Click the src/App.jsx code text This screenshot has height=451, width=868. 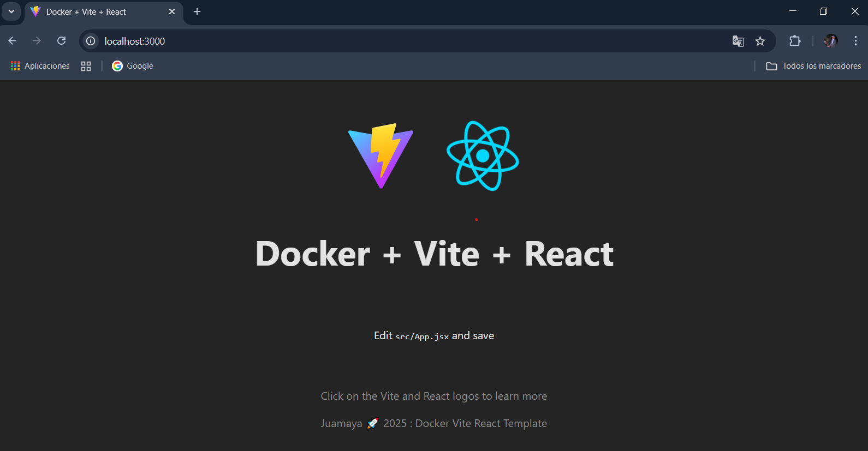(422, 336)
